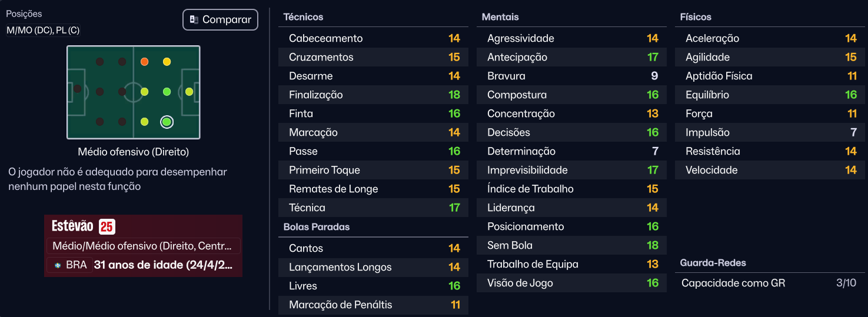Select the Mentais section header
868x317 pixels.
pyautogui.click(x=500, y=17)
